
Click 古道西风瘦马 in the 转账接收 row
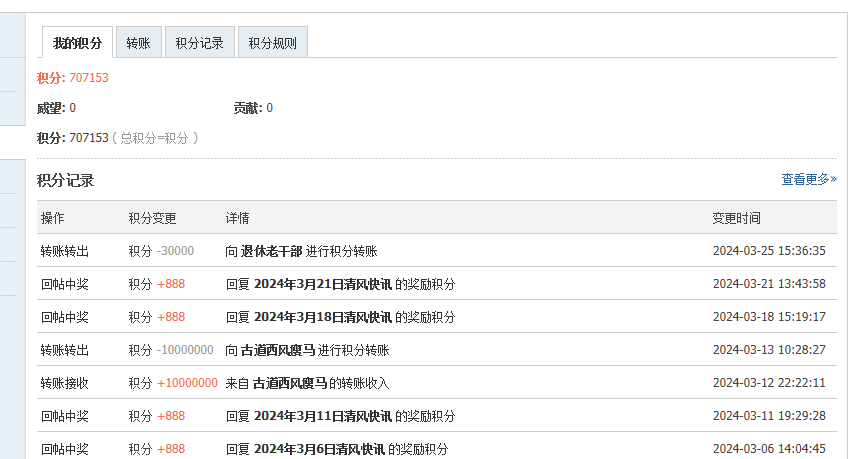click(x=292, y=383)
